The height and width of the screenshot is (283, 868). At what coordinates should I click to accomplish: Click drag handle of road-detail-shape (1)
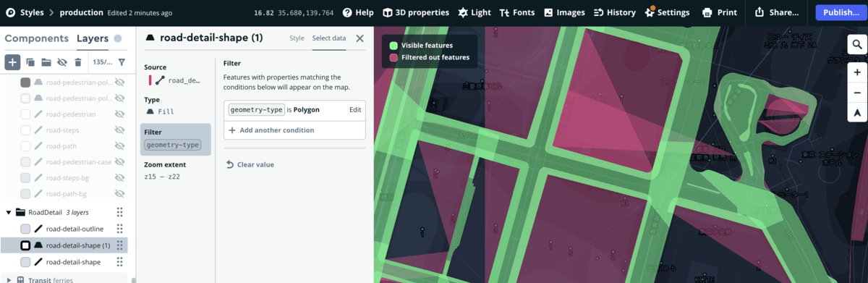[x=120, y=245]
